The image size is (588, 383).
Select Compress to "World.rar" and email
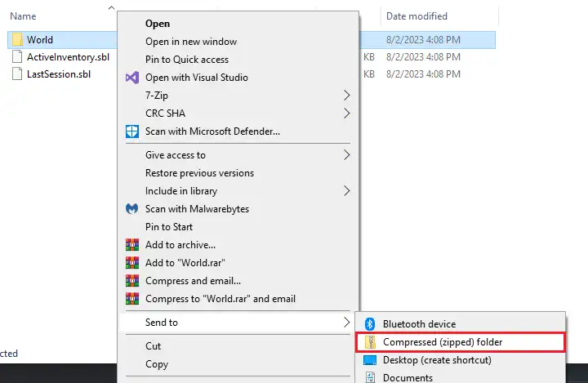(220, 299)
